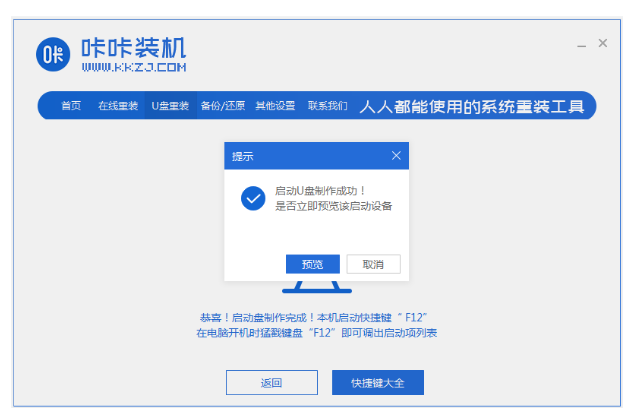Click the 咔咔装机 title text

pyautogui.click(x=134, y=48)
